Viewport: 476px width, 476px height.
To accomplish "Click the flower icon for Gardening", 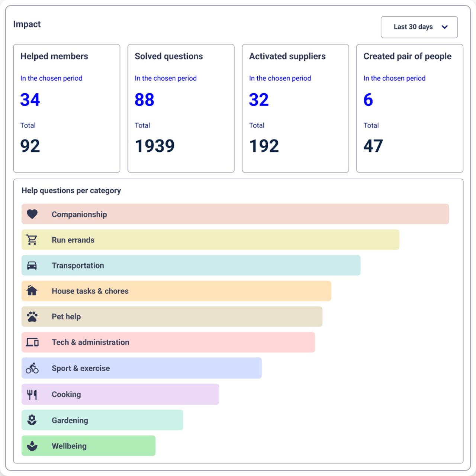I will 32,420.
